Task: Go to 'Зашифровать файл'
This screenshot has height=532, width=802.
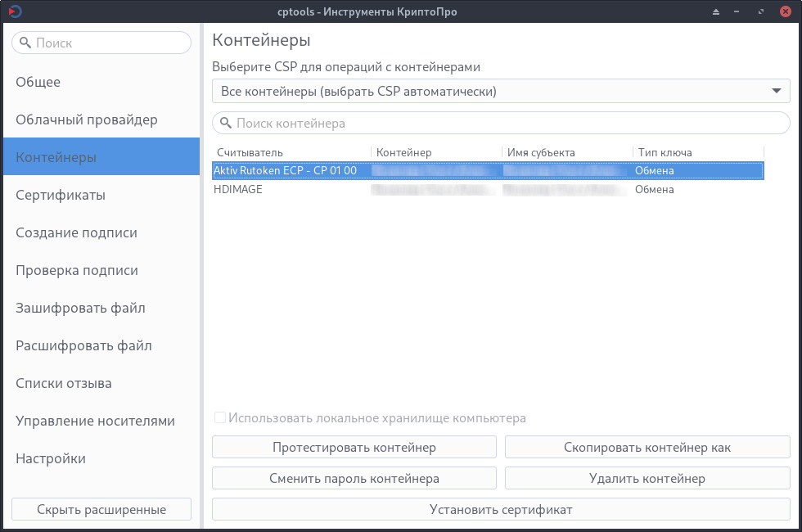Action: pos(101,308)
